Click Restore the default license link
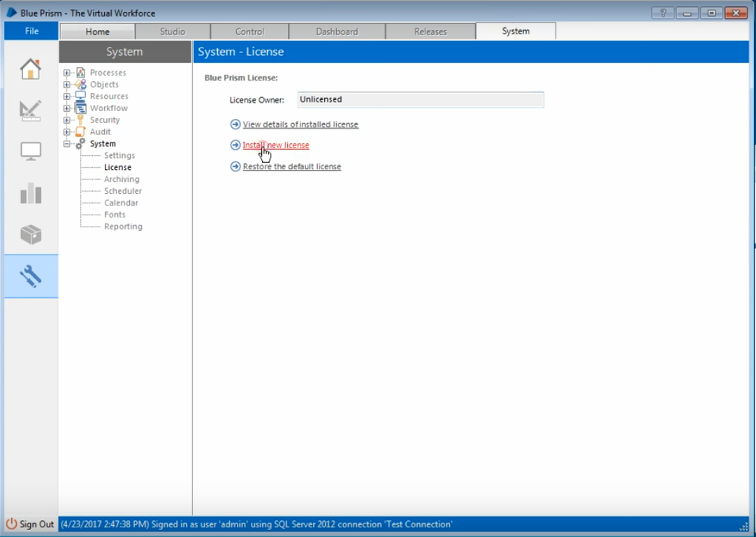 [291, 166]
